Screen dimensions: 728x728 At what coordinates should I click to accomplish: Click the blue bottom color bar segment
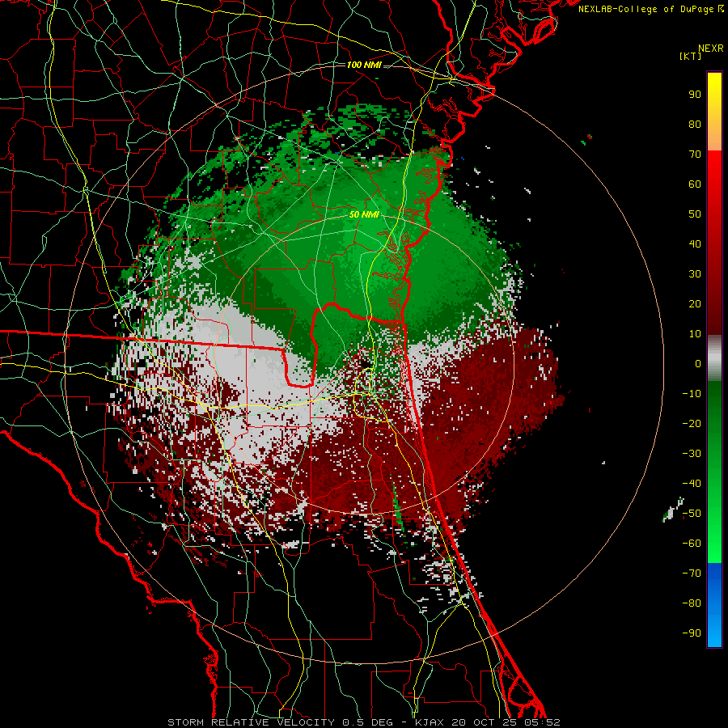pyautogui.click(x=714, y=605)
